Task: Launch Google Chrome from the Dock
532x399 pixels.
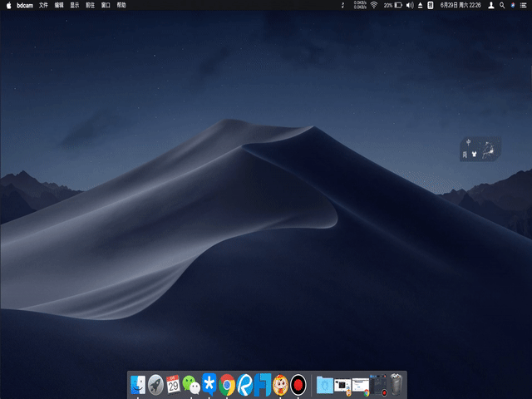Action: point(227,385)
